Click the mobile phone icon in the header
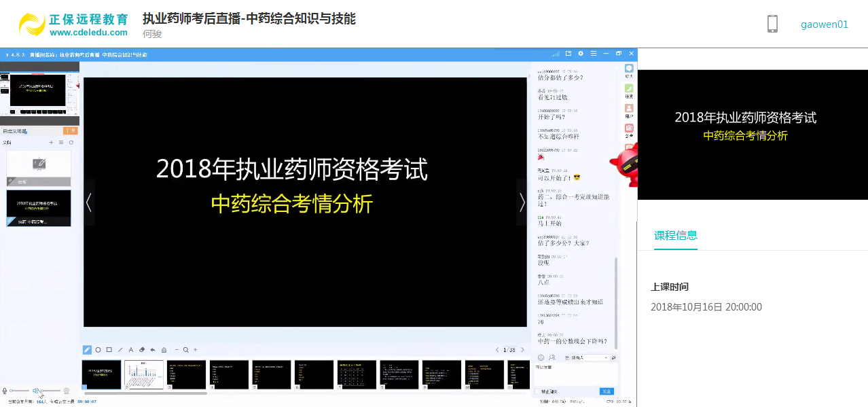The height and width of the screenshot is (407, 868). point(772,24)
